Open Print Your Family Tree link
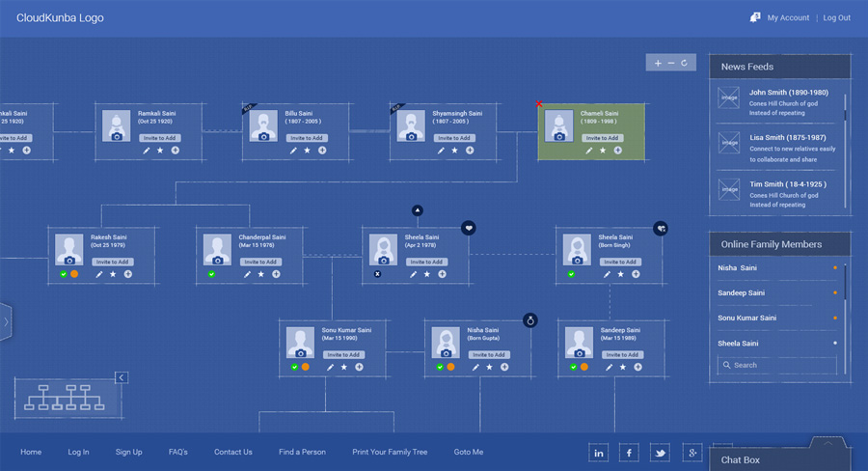Screen dimensions: 868x471 pos(390,452)
